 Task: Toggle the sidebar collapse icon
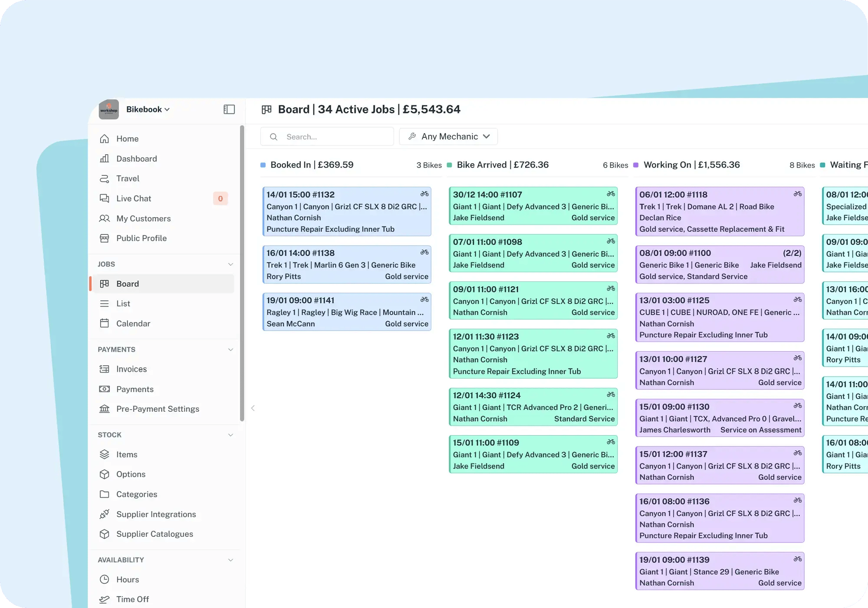click(x=229, y=109)
